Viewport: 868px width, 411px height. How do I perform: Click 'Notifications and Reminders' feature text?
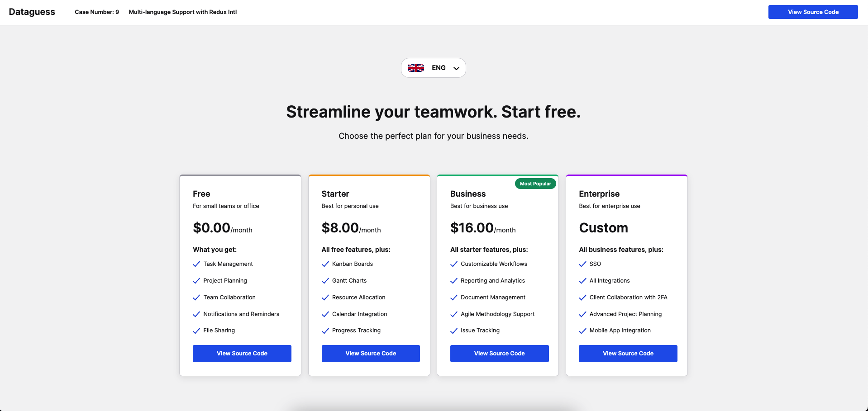[241, 314]
